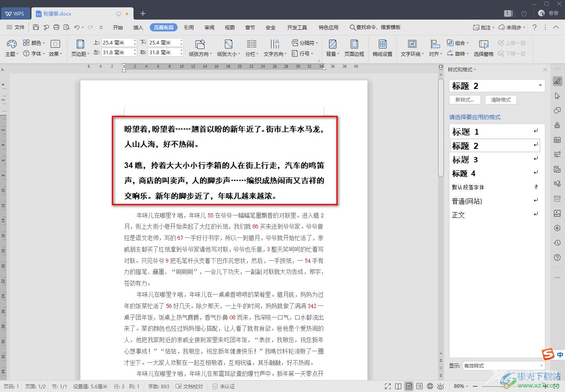Click the 查找命令、搜索模板 search box
565x392 pixels.
375,27
